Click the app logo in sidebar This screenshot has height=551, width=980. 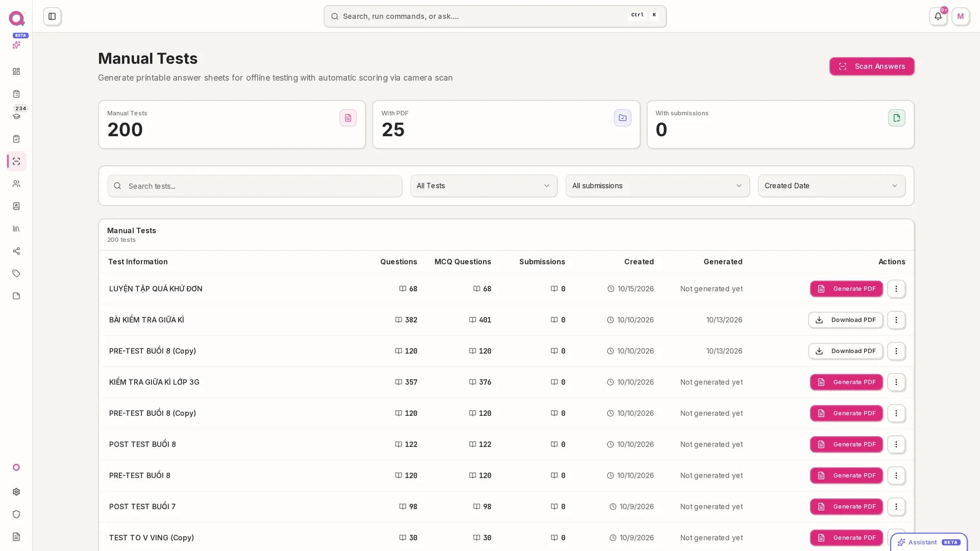click(17, 18)
